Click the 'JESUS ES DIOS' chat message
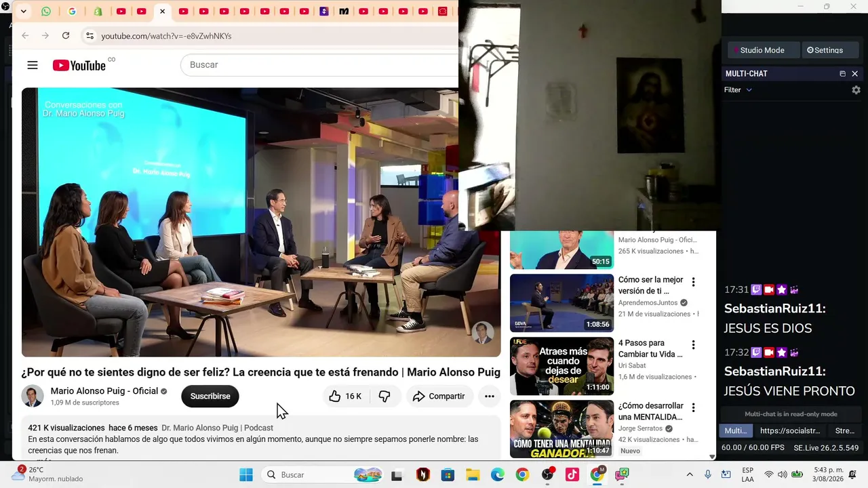Viewport: 868px width, 488px height. coord(768,328)
